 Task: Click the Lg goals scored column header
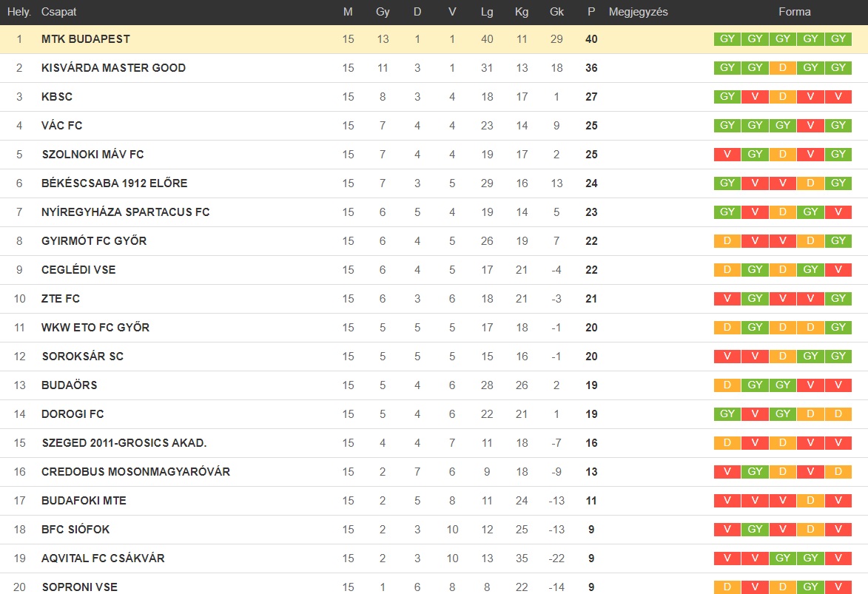(x=487, y=12)
